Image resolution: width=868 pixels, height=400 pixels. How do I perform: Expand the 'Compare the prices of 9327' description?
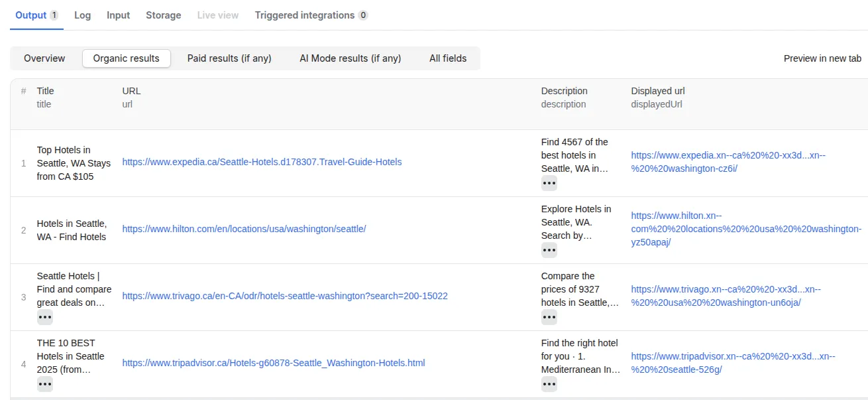coord(549,317)
